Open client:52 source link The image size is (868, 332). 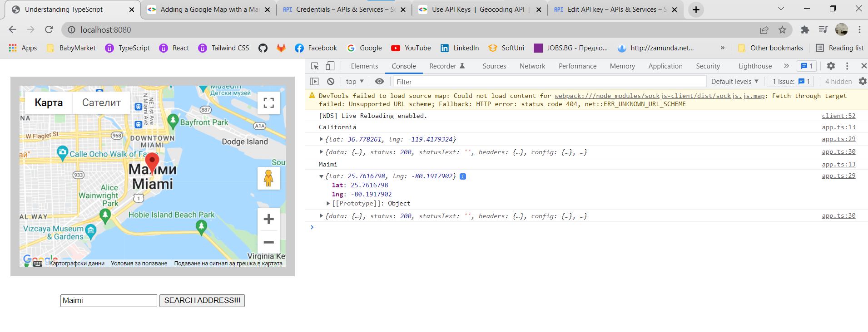point(838,116)
